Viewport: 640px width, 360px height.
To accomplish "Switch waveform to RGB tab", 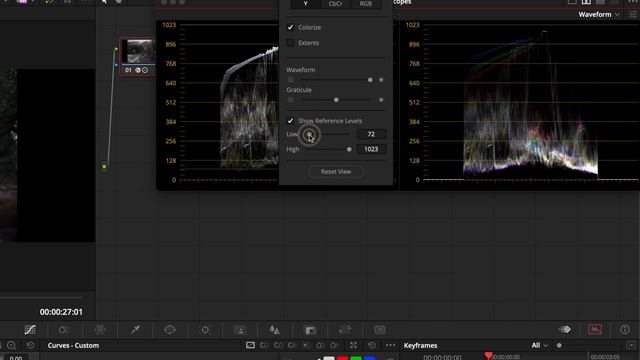I will 366,4.
